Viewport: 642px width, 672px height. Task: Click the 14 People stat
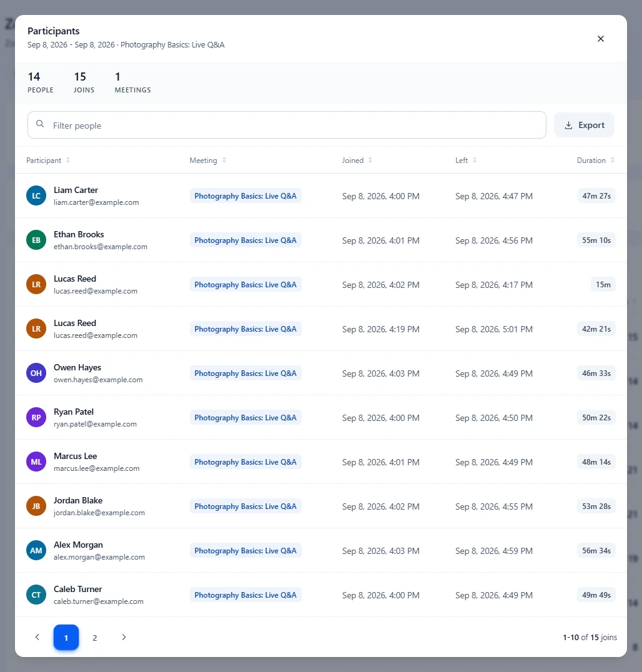41,82
